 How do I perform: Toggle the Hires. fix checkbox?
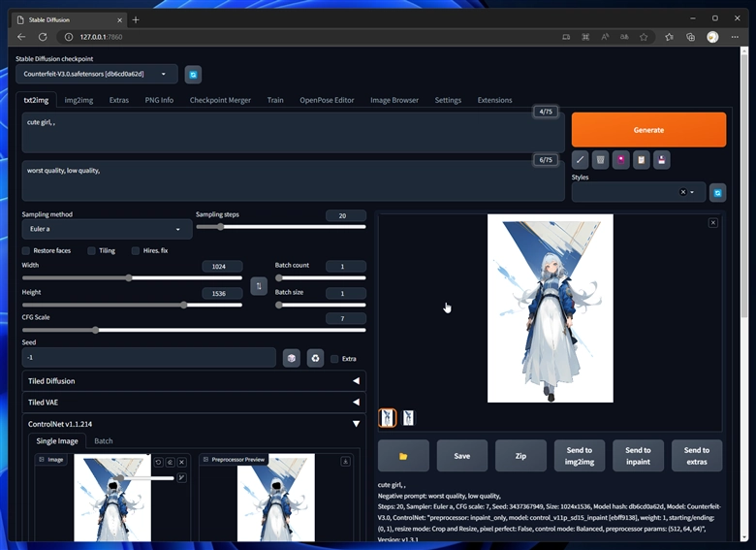tap(134, 250)
